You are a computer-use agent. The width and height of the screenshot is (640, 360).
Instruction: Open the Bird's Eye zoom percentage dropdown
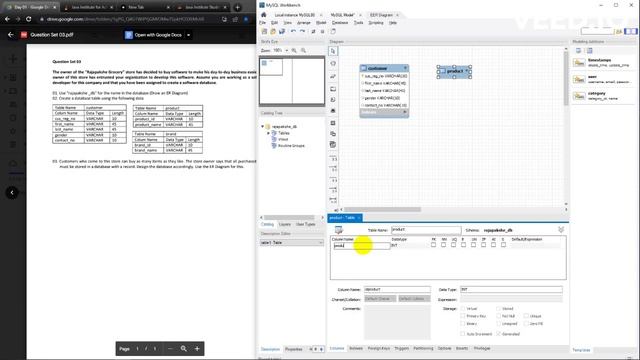pos(287,51)
